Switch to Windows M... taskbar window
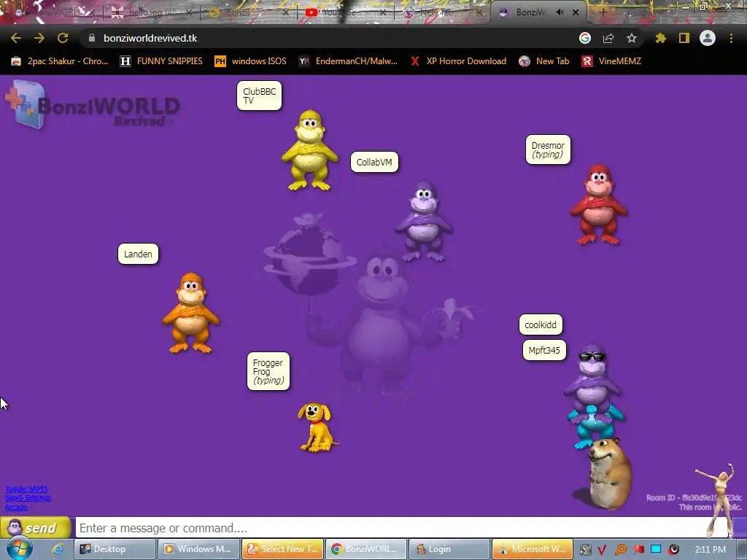This screenshot has height=560, width=747. (198, 549)
